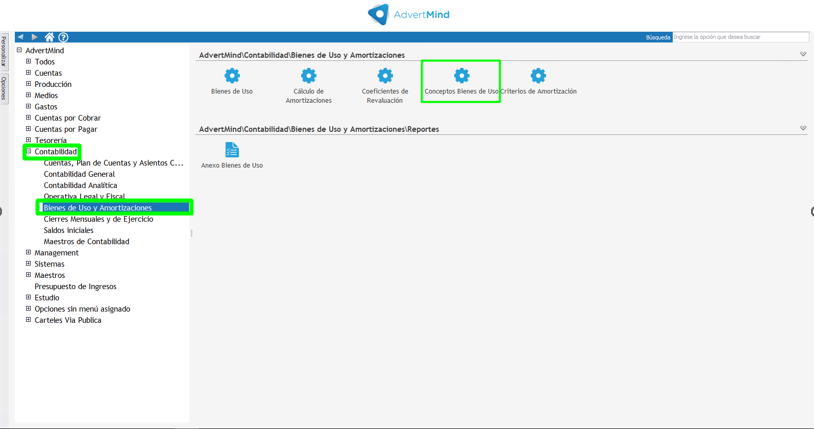Expand the Cuentas por Pagar node
Image resolution: width=814 pixels, height=429 pixels.
29,129
